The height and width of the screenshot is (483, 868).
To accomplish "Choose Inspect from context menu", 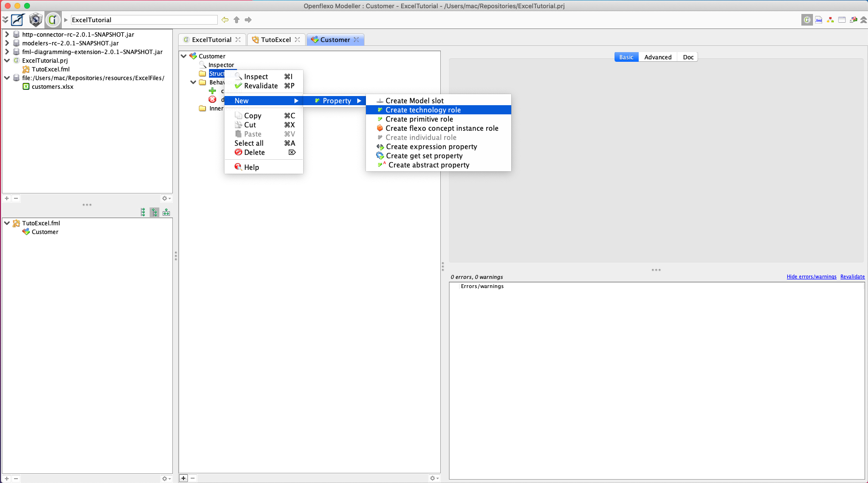I will pyautogui.click(x=264, y=76).
